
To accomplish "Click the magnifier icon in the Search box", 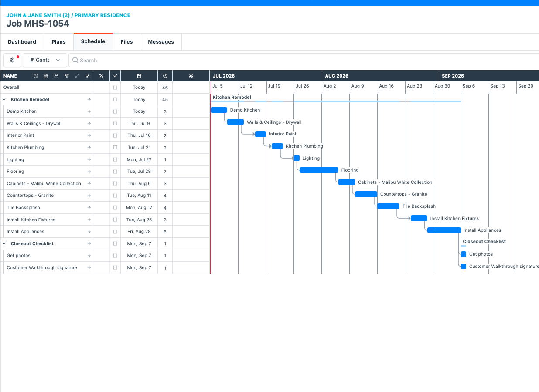I will (x=75, y=61).
